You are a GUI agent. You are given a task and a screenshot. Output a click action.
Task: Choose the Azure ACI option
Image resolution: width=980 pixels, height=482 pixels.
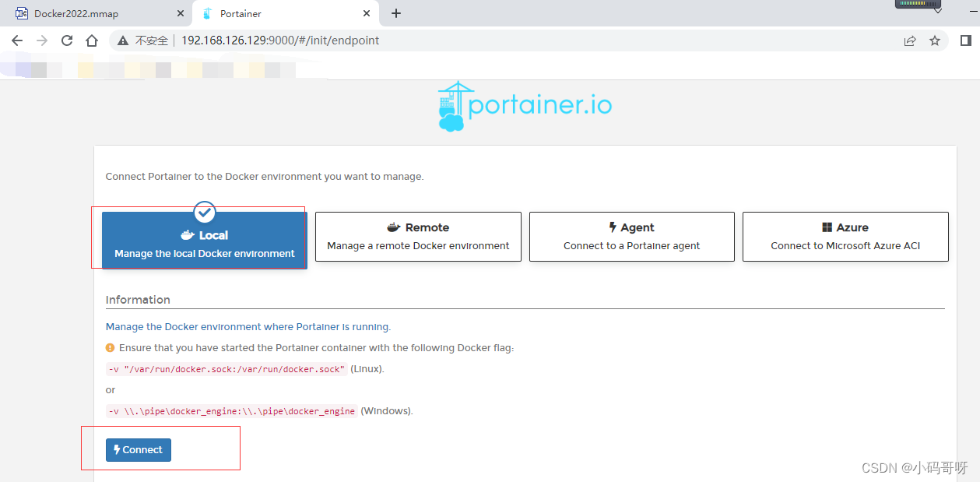pos(845,237)
